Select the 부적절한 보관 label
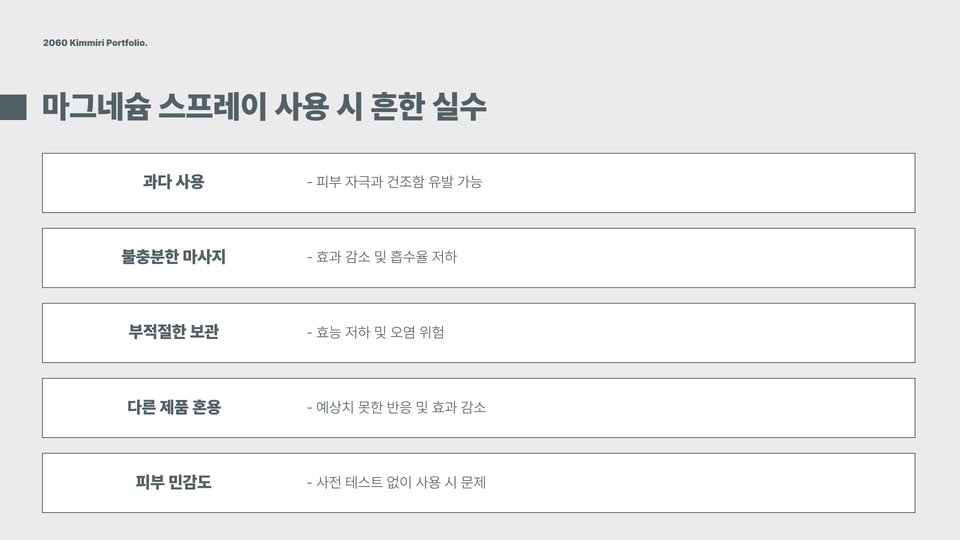 tap(173, 332)
